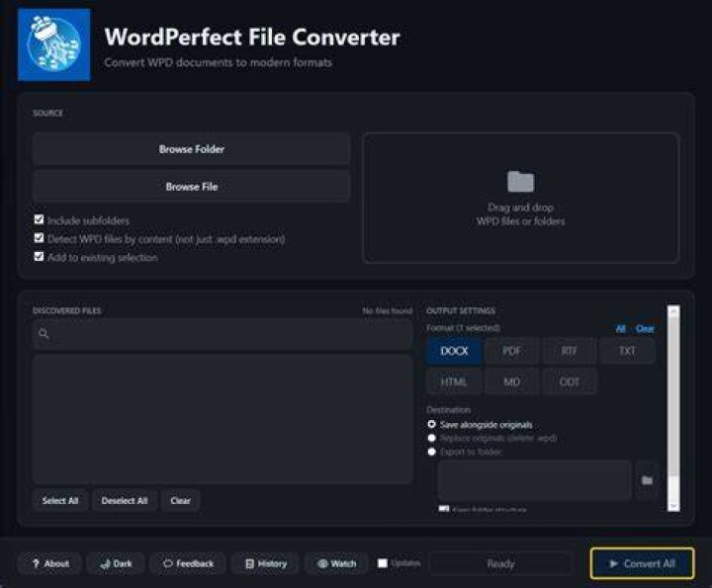Toggle Add to existing selection checkbox

coord(39,257)
